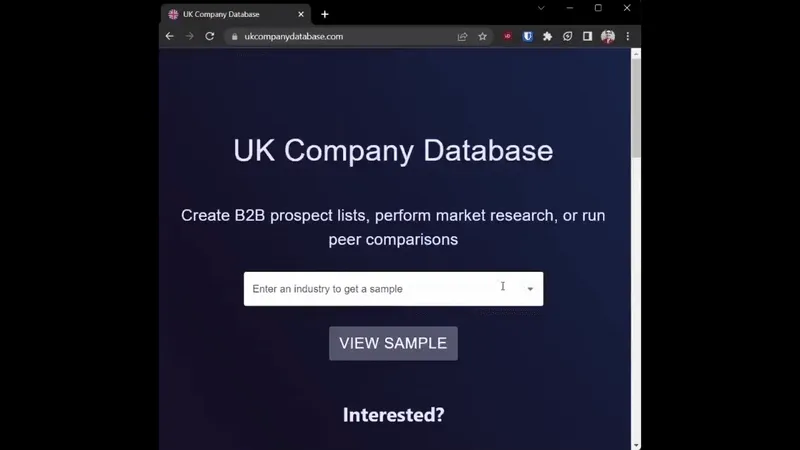Toggle the browser side panel
800x450 pixels.
pyautogui.click(x=587, y=36)
